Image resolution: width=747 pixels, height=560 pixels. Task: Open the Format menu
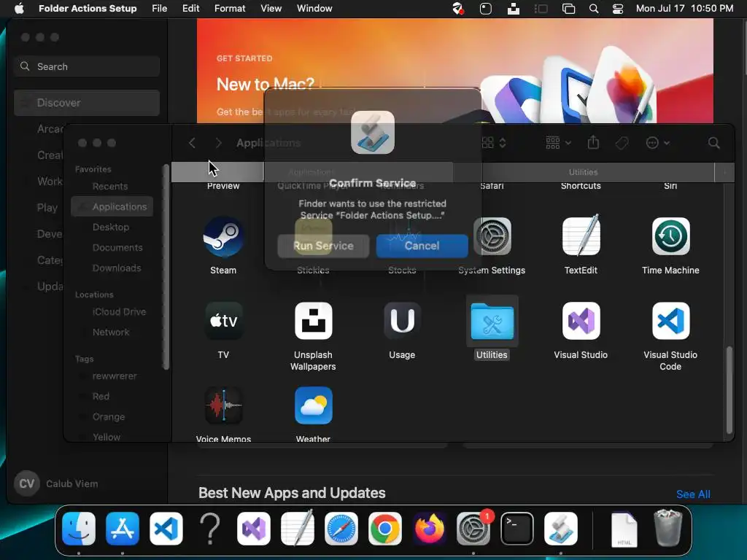coord(230,9)
